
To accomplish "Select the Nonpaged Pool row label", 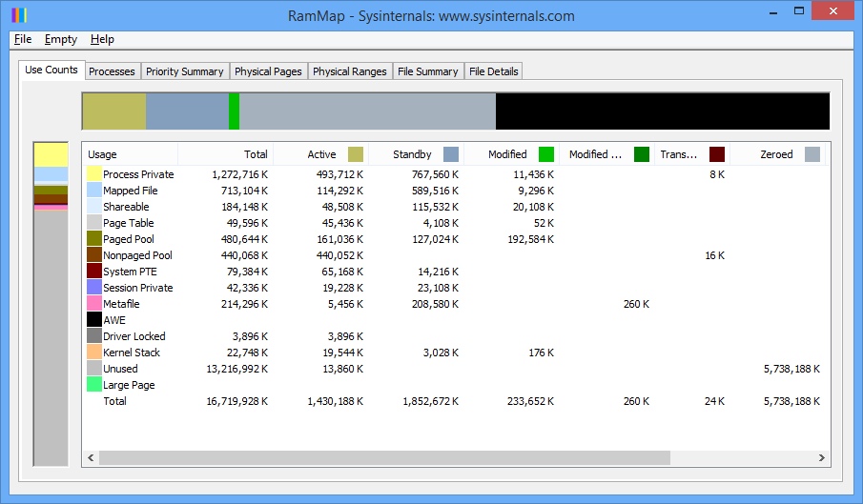I will coord(137,255).
